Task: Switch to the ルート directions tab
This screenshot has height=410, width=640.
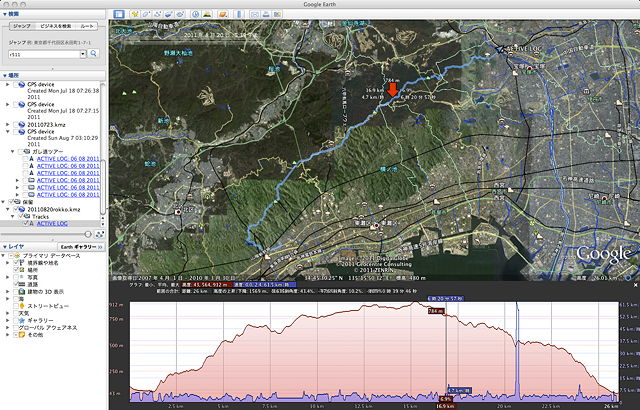Action: pos(87,26)
